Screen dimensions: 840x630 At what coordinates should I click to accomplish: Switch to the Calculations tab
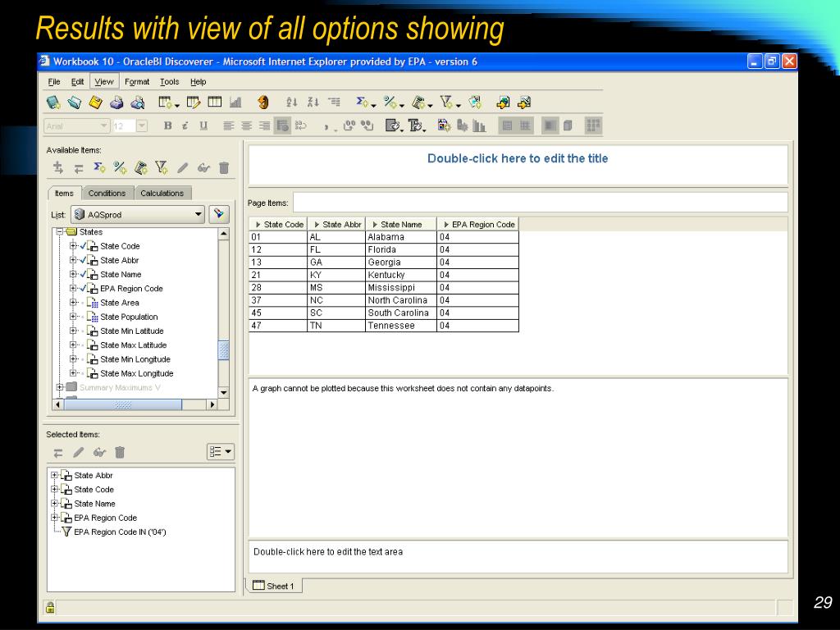(x=162, y=193)
